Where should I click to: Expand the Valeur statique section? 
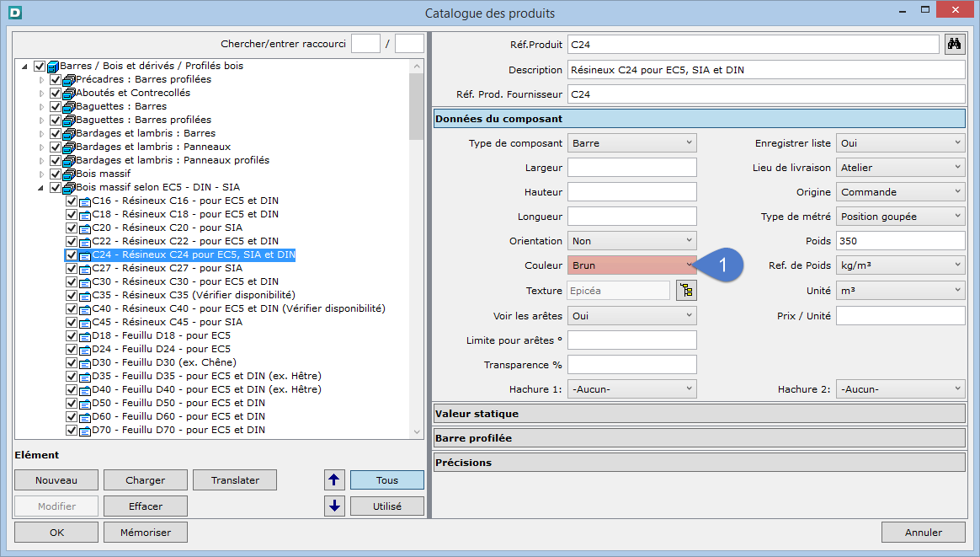698,414
